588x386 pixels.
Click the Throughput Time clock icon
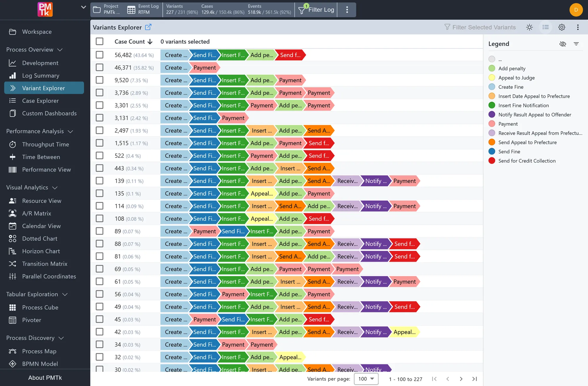(x=13, y=145)
